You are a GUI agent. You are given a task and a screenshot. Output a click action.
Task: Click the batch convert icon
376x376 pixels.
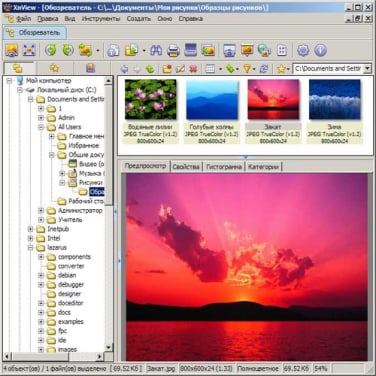[85, 50]
